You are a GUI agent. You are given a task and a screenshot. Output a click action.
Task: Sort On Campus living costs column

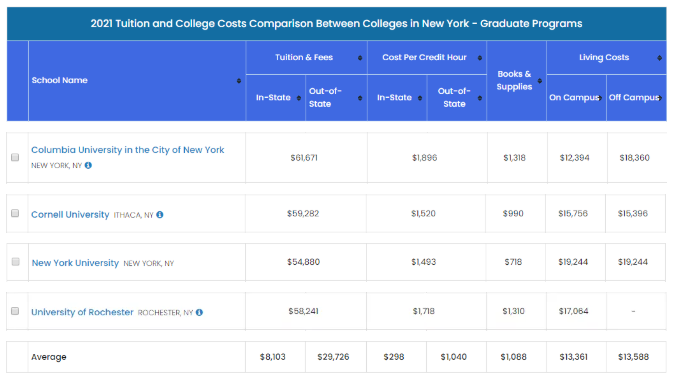[600, 98]
